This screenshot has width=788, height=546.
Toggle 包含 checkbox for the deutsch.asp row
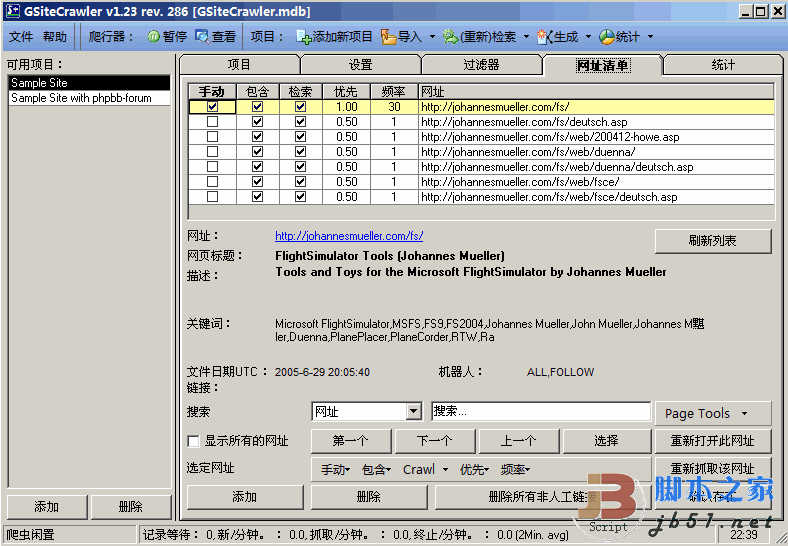click(257, 122)
